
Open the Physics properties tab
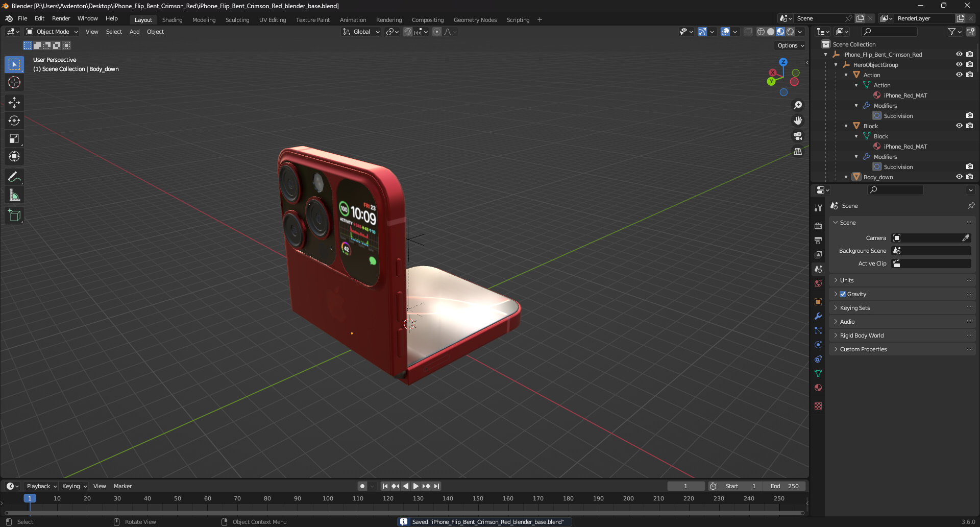[818, 345]
